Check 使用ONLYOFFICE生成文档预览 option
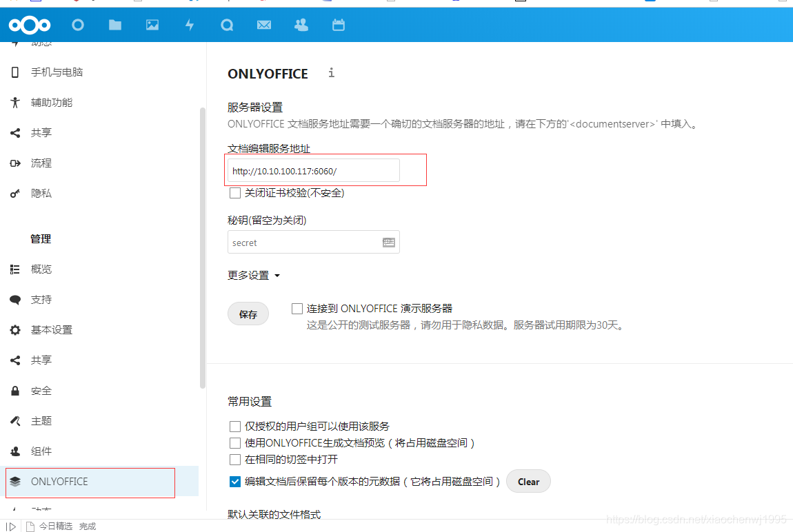Screen dimensions: 793x532 (x=234, y=443)
